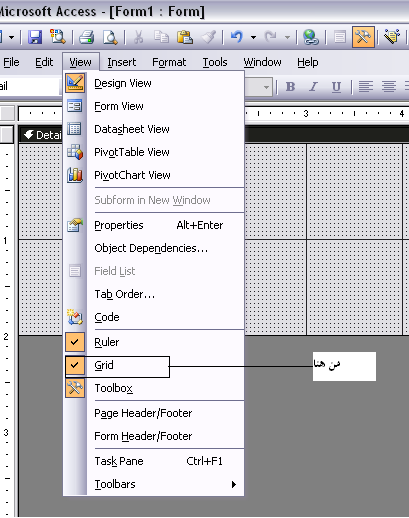Click the Paste clipboard icon
Viewport: 409px width, 518px height.
click(x=184, y=37)
